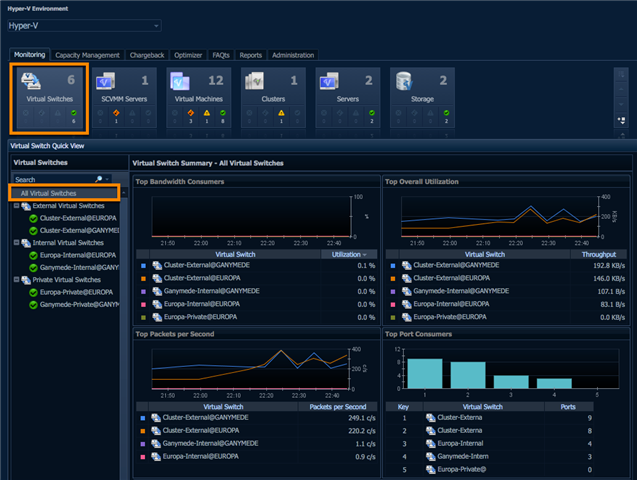Select Cluster-External@GANYMEDE in the tree
The image size is (637, 480).
[79, 231]
